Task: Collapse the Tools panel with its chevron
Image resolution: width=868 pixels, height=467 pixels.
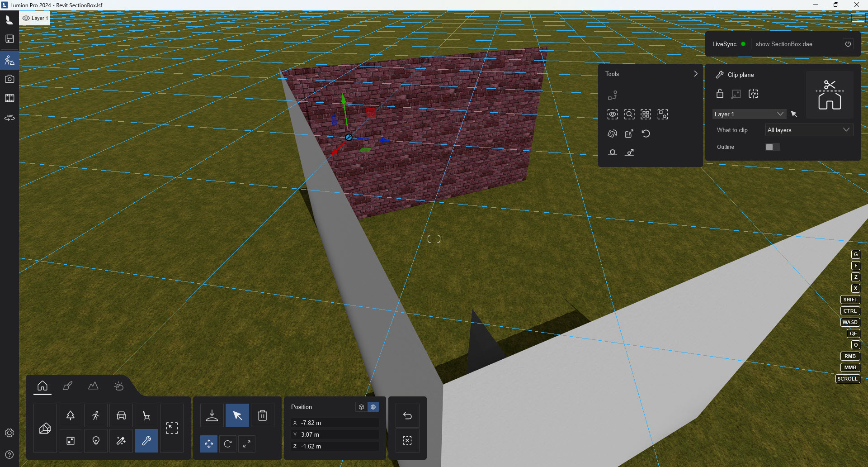Action: pos(695,73)
